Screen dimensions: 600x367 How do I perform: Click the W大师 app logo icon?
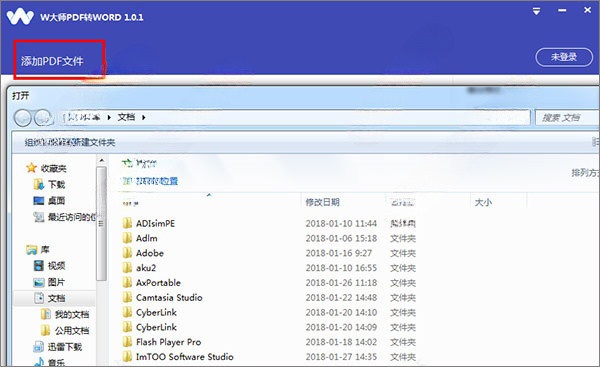(20, 16)
